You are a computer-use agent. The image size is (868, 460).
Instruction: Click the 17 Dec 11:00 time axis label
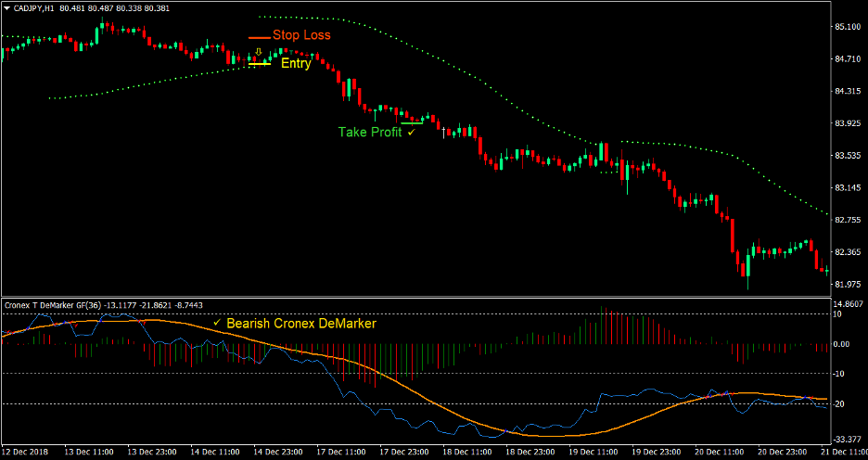pos(342,452)
